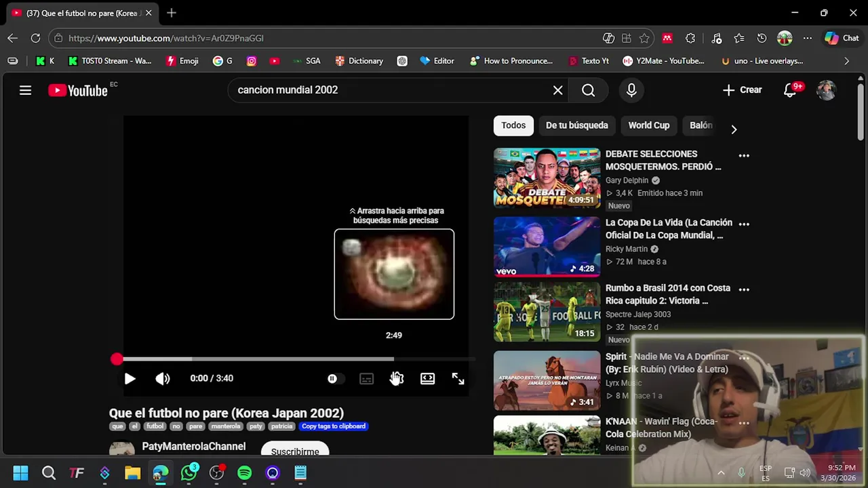The width and height of the screenshot is (868, 488).
Task: Click the 'patricia' tag
Action: [281, 426]
